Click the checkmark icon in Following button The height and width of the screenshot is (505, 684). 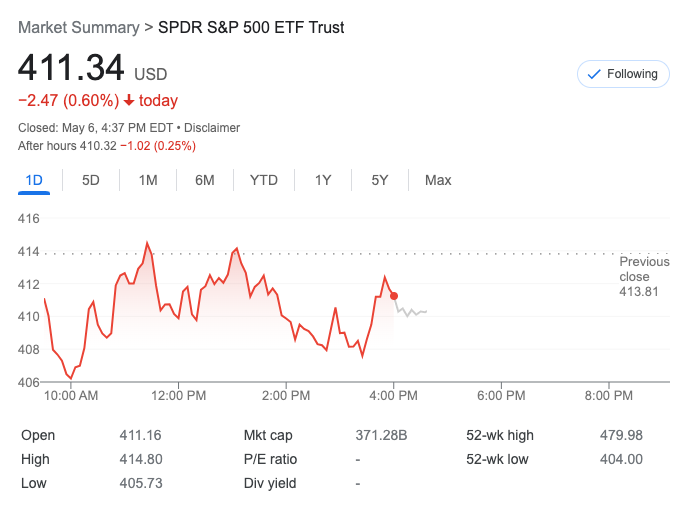(x=594, y=74)
